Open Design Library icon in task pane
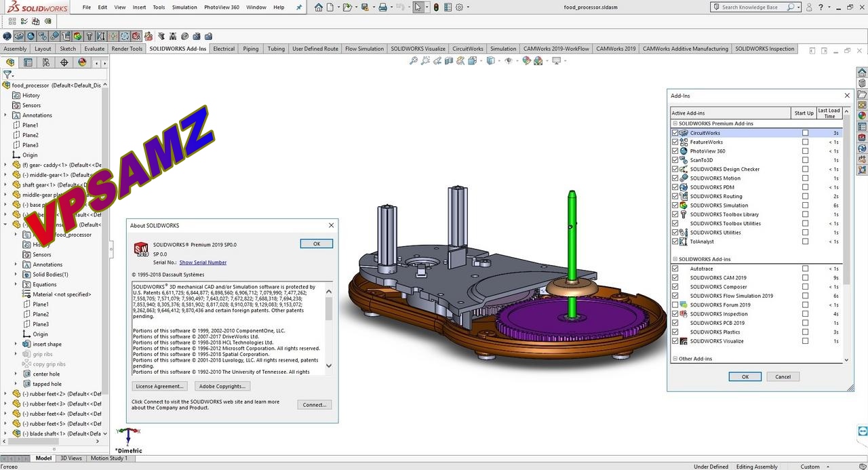Viewport: 868px width, 470px height. point(862,83)
